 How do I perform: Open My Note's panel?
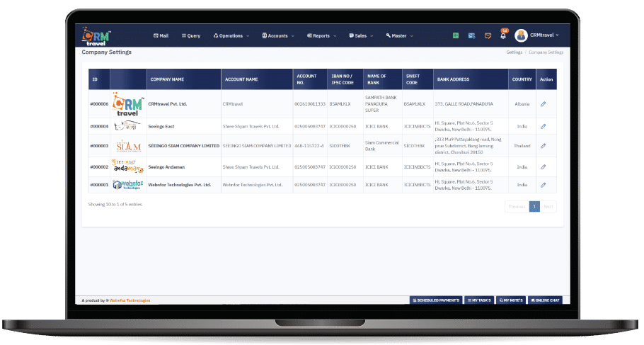pos(511,300)
